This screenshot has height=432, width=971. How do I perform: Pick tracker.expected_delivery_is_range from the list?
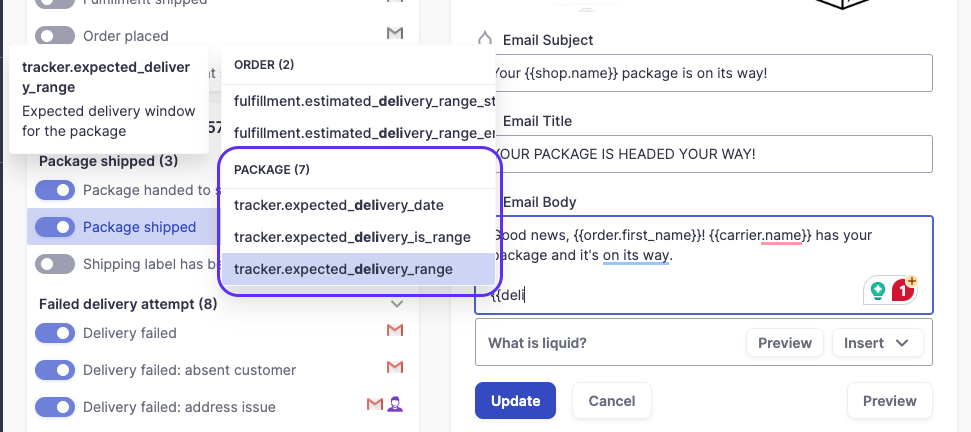(352, 237)
